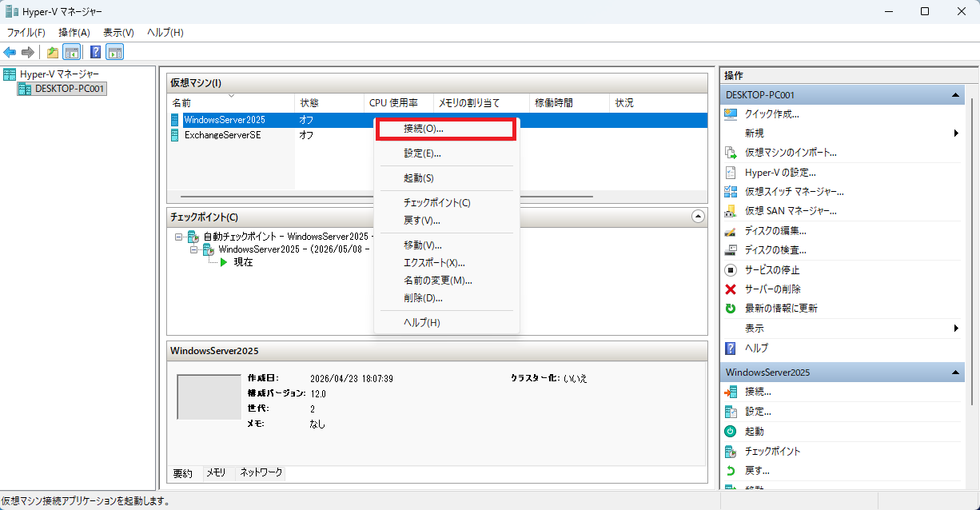Sort by the CPU 使用率 column header

tap(399, 103)
